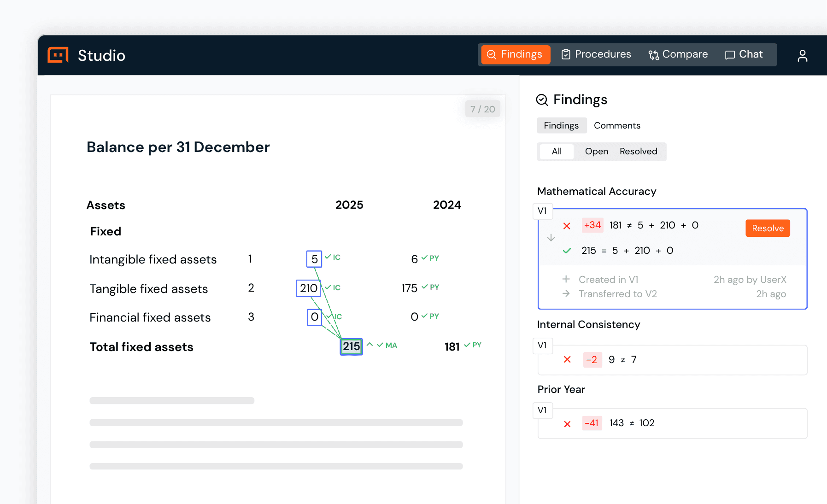
Task: Open the user profile icon
Action: click(802, 55)
